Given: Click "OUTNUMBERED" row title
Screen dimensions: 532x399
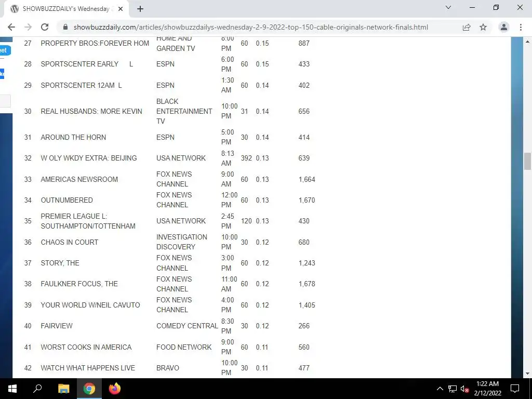Looking at the screenshot, I should [x=66, y=200].
